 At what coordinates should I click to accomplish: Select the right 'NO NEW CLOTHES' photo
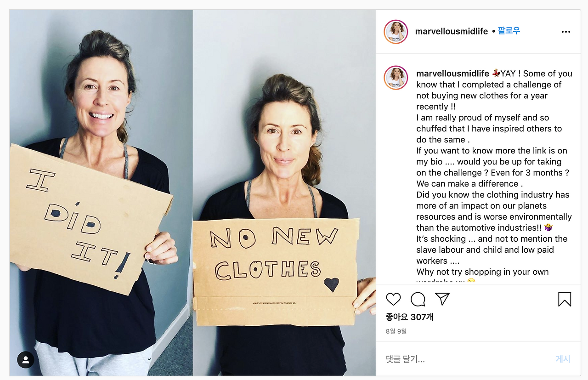coord(284,193)
